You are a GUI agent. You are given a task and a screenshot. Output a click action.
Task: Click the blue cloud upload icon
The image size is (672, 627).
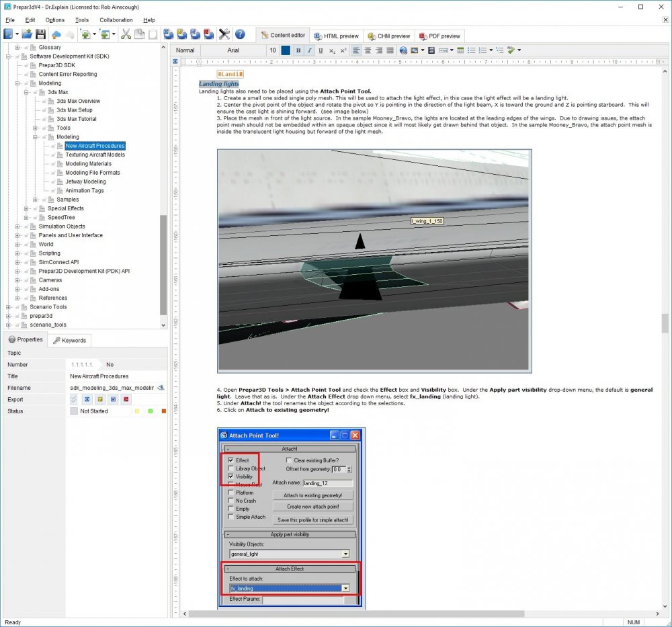point(56,35)
